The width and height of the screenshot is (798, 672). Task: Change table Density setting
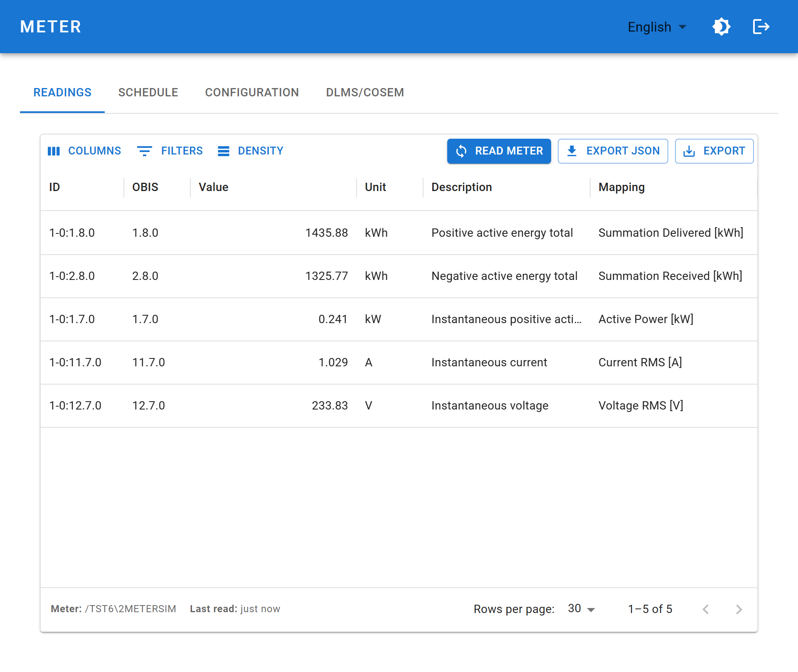click(x=251, y=151)
